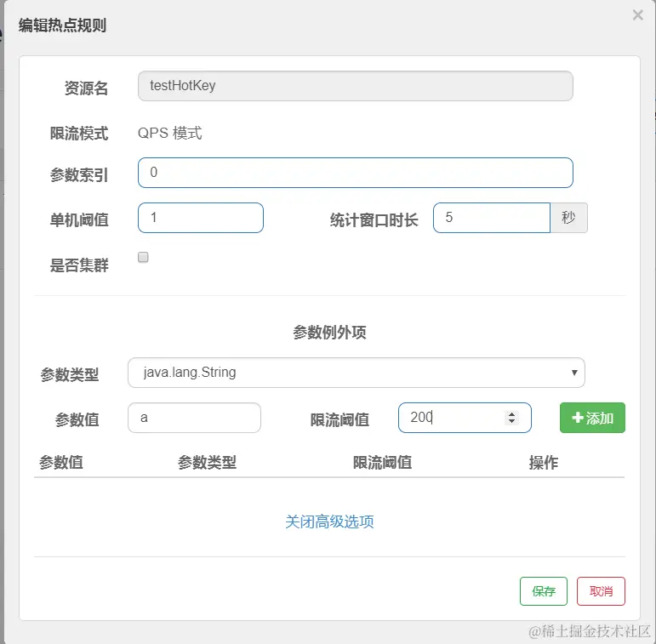The height and width of the screenshot is (644, 656).
Task: Click the 参数值 input containing a
Action: pos(194,418)
